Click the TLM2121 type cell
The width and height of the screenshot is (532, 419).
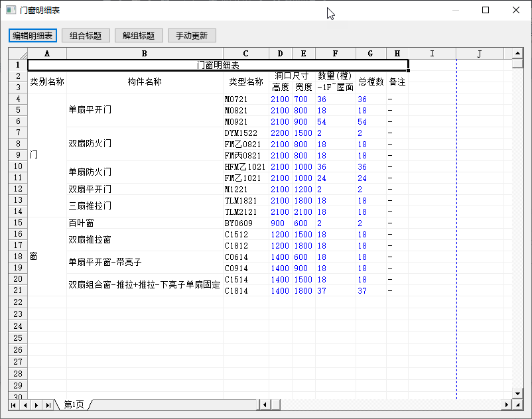246,212
